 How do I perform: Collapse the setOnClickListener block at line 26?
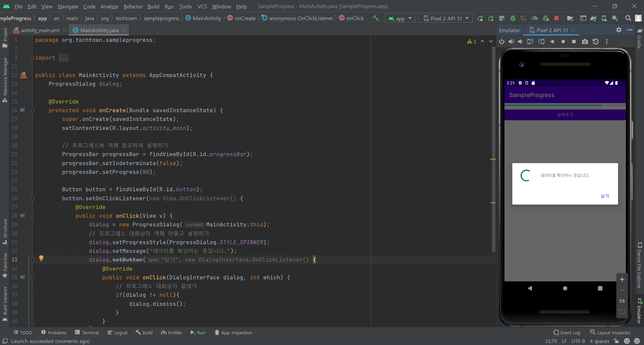click(33, 198)
